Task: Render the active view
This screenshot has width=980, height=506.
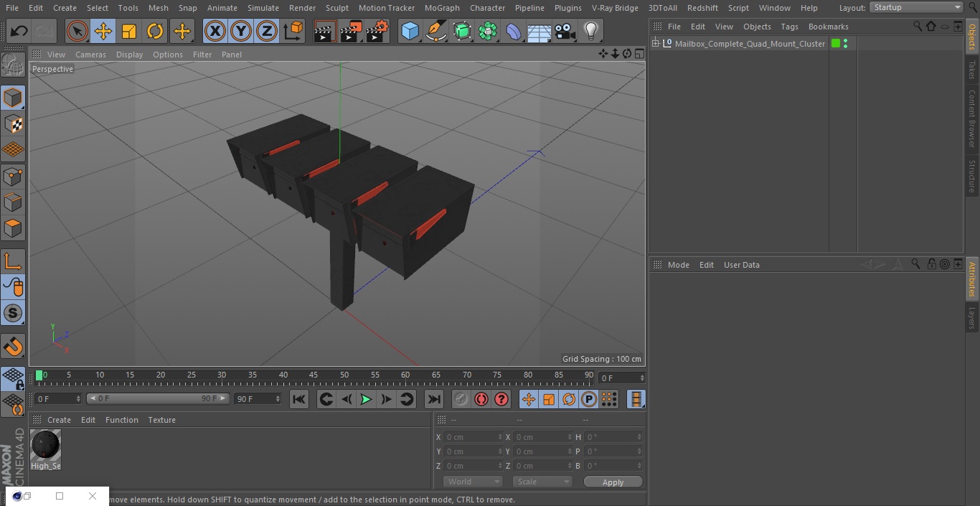Action: click(325, 31)
